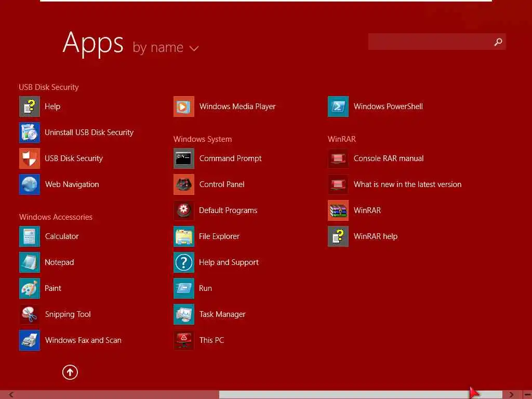Click the 'Console RAR manual' label
532x399 pixels.
click(389, 158)
